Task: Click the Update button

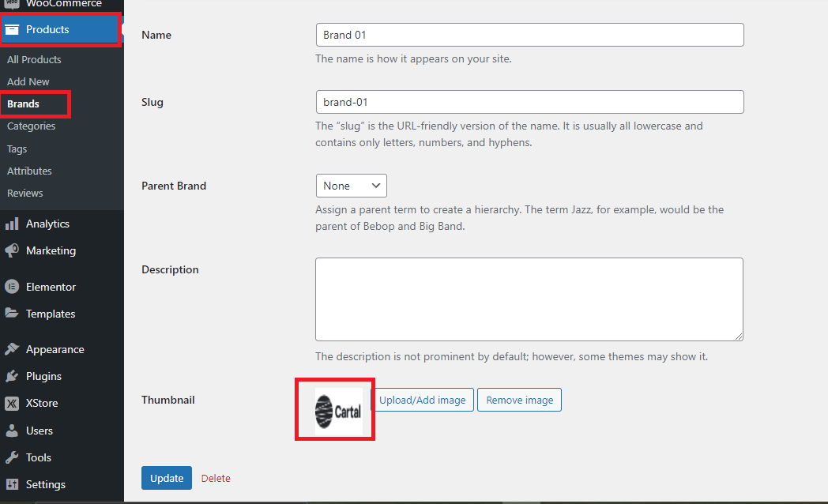Action: click(167, 478)
